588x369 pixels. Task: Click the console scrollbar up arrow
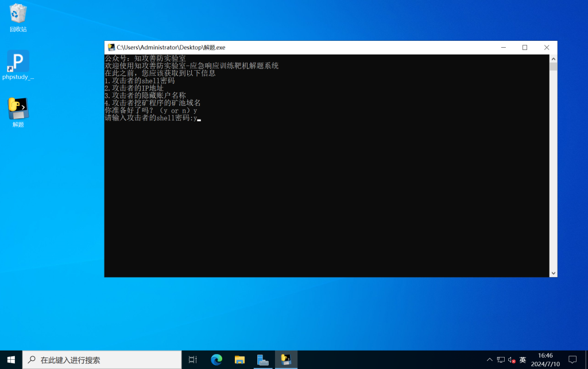point(553,59)
